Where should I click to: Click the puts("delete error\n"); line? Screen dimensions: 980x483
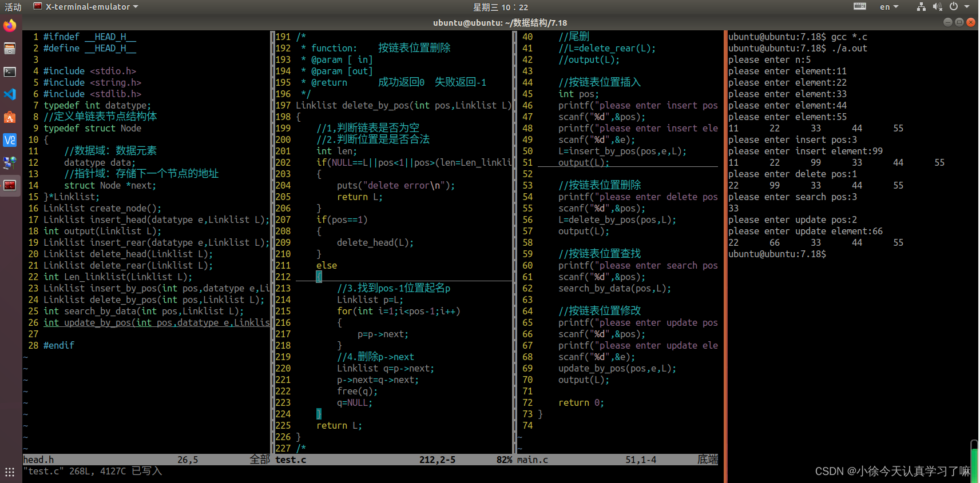396,185
